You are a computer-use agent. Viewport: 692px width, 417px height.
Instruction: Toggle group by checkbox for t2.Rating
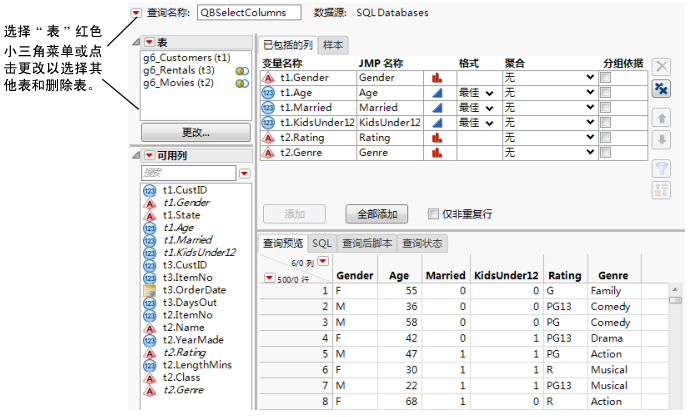[x=606, y=138]
